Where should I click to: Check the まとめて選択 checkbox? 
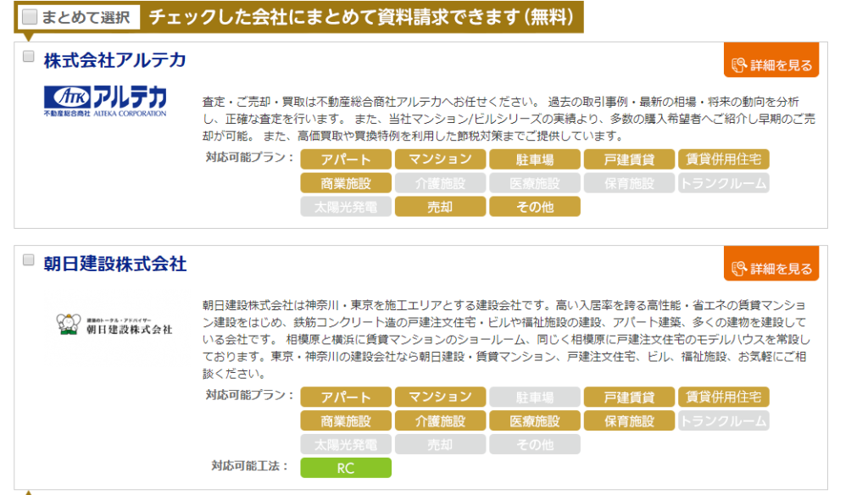(x=31, y=16)
